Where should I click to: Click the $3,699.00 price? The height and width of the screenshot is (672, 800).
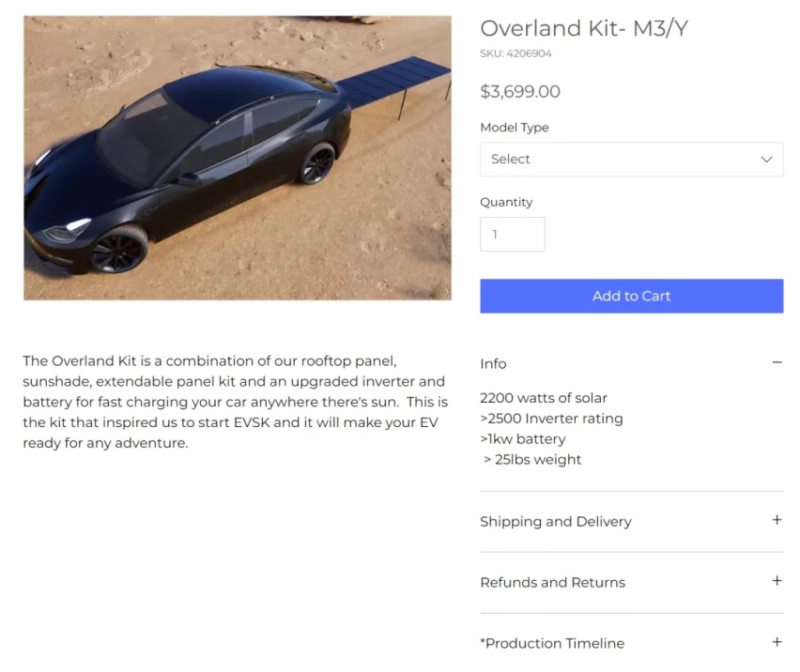[520, 92]
